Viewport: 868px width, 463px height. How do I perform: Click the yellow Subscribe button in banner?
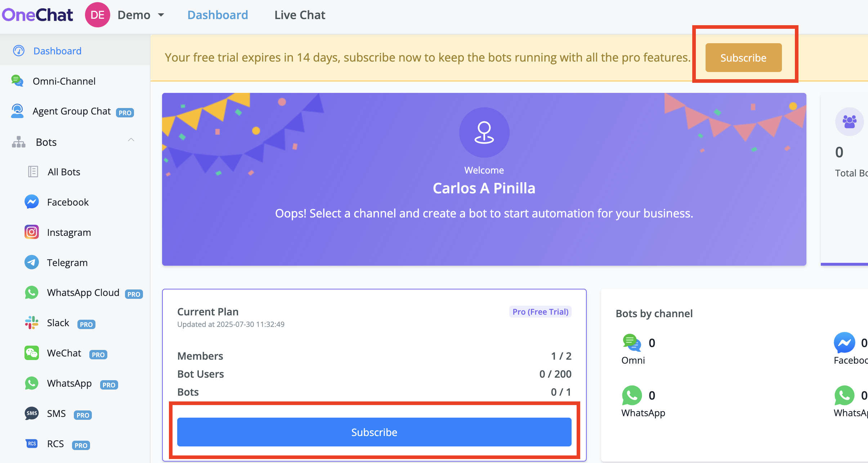pyautogui.click(x=743, y=58)
